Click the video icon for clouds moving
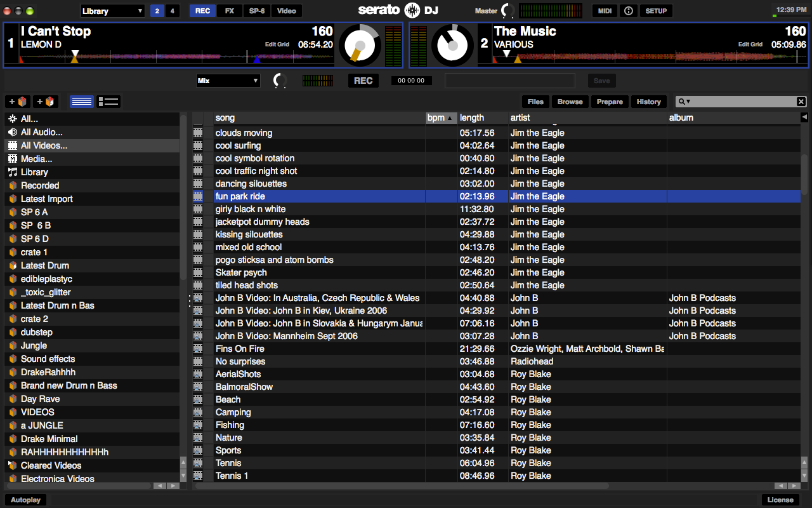This screenshot has height=508, width=812. click(x=198, y=133)
